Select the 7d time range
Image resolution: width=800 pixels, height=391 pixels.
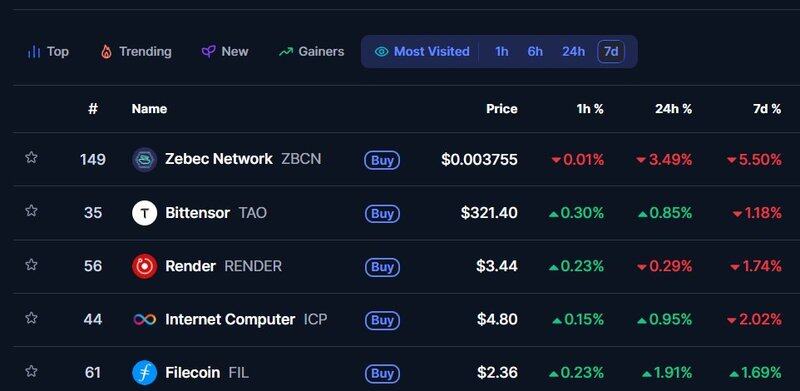pyautogui.click(x=611, y=52)
